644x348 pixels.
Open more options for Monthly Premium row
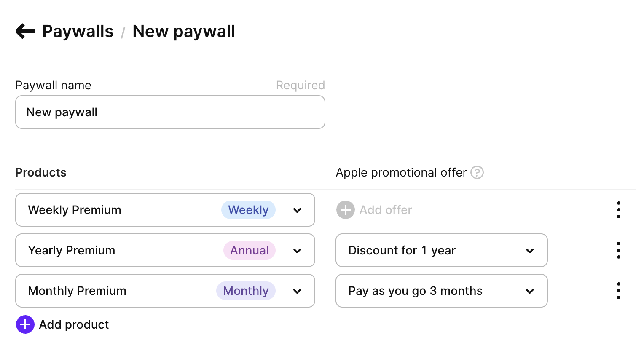[618, 291]
